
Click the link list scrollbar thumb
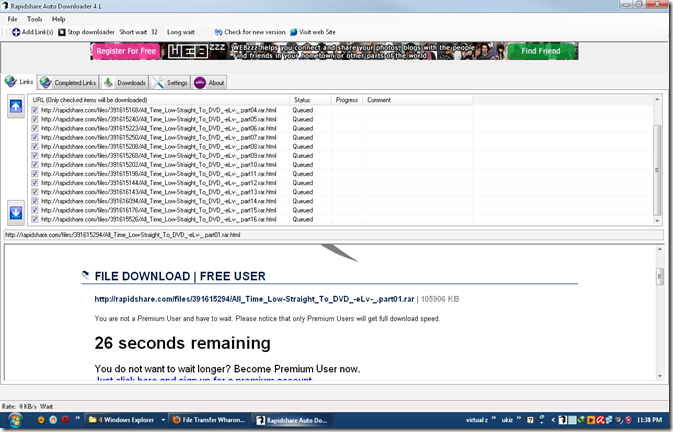click(x=657, y=170)
